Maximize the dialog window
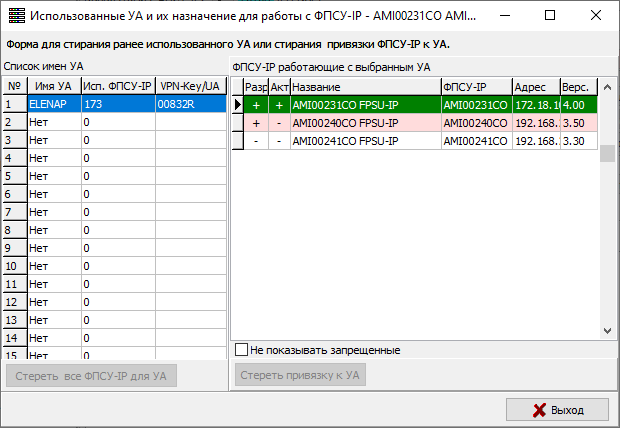This screenshot has height=428, width=620. pos(549,17)
